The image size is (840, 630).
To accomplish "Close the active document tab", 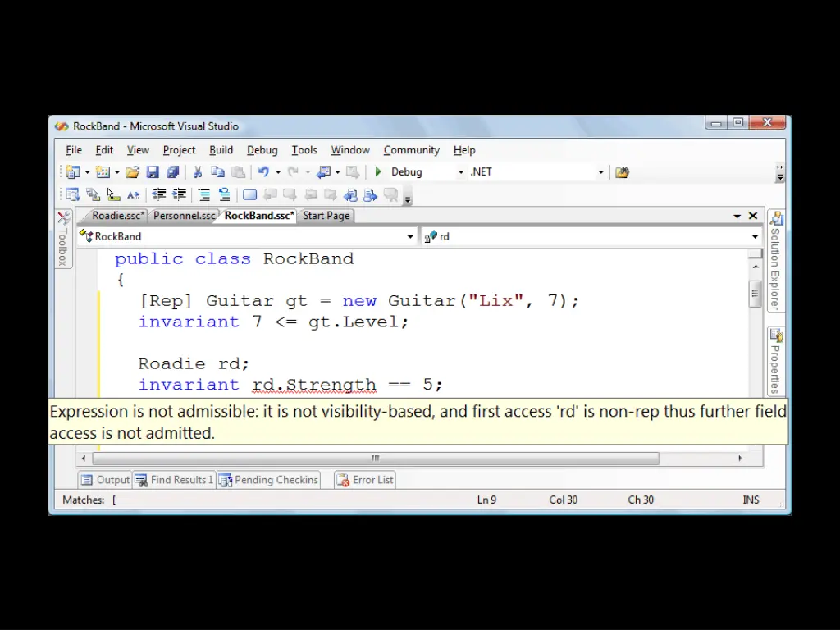I will [753, 216].
